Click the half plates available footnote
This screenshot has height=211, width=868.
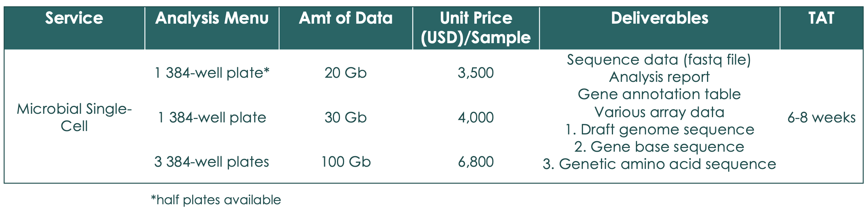[216, 200]
